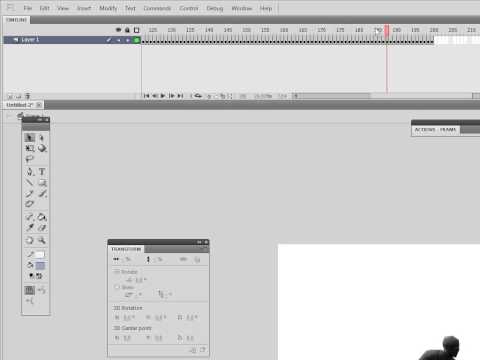Close the Untitled-2 document tab
This screenshot has width=480, height=360.
click(39, 105)
